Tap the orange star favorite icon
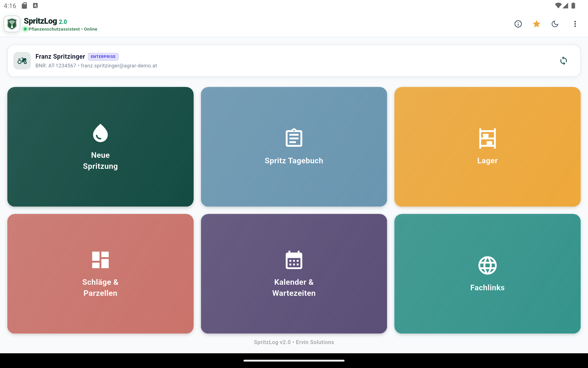This screenshot has width=588, height=368. [x=537, y=24]
